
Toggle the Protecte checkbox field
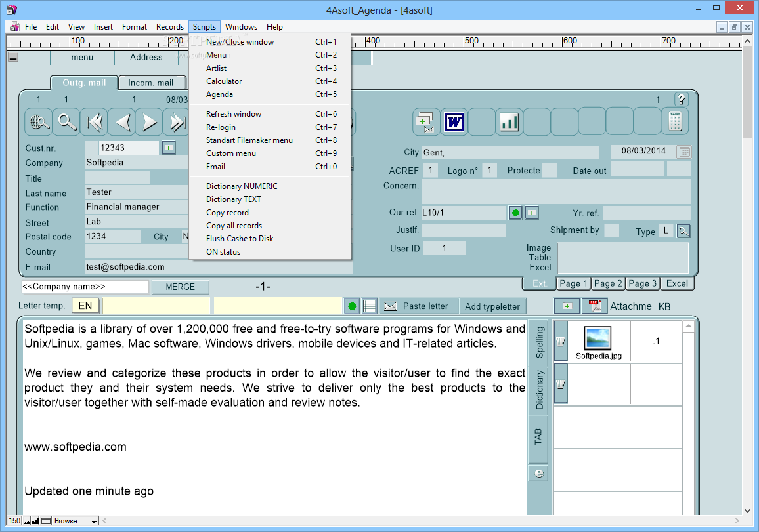coord(550,171)
